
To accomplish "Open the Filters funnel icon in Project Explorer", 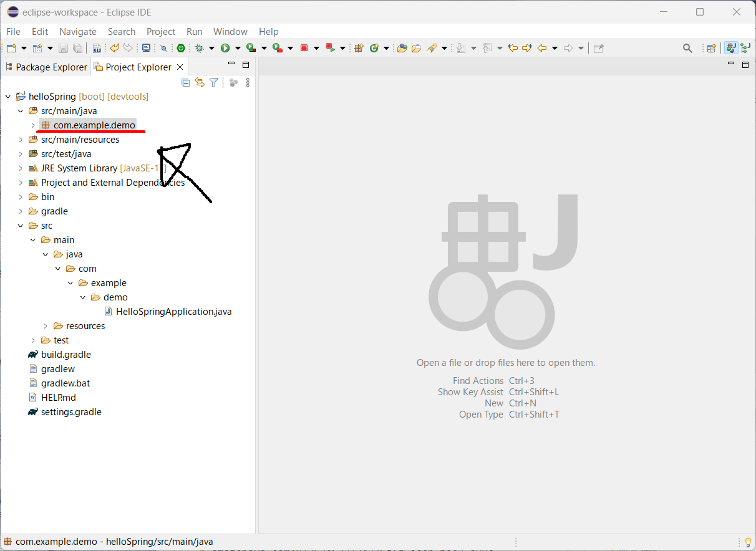I will [x=213, y=82].
